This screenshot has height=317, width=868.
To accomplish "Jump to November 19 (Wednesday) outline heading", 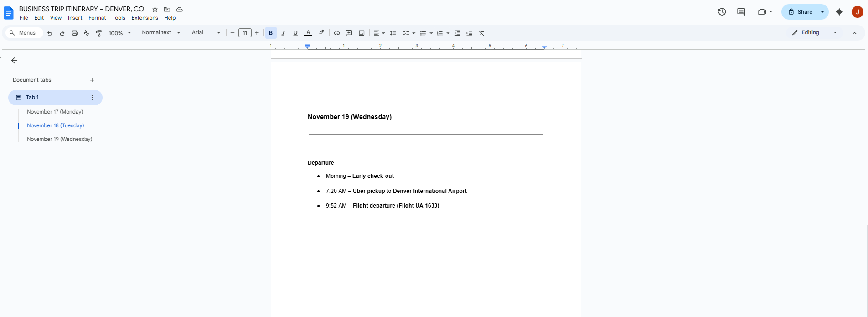I will [x=59, y=139].
